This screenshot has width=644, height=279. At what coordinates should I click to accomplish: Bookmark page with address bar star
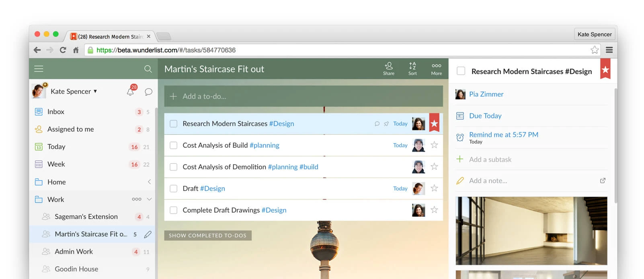point(595,50)
